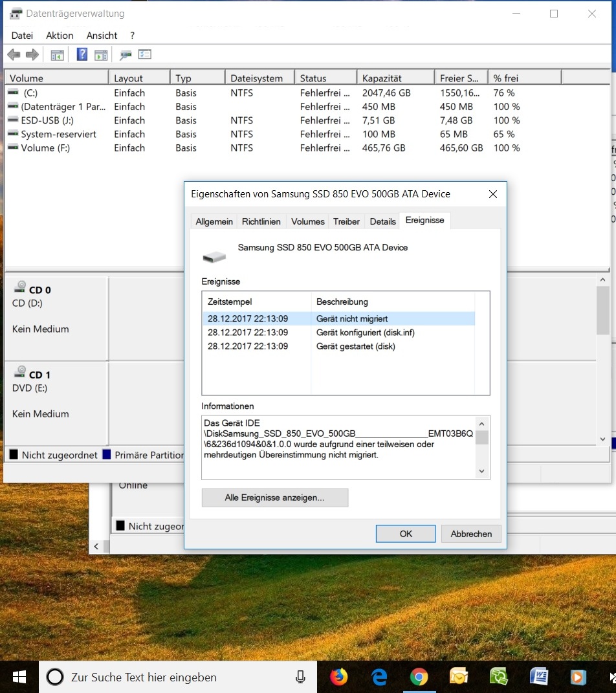The width and height of the screenshot is (616, 693).
Task: Click the disk pane scroll up arrow
Action: pos(603,280)
